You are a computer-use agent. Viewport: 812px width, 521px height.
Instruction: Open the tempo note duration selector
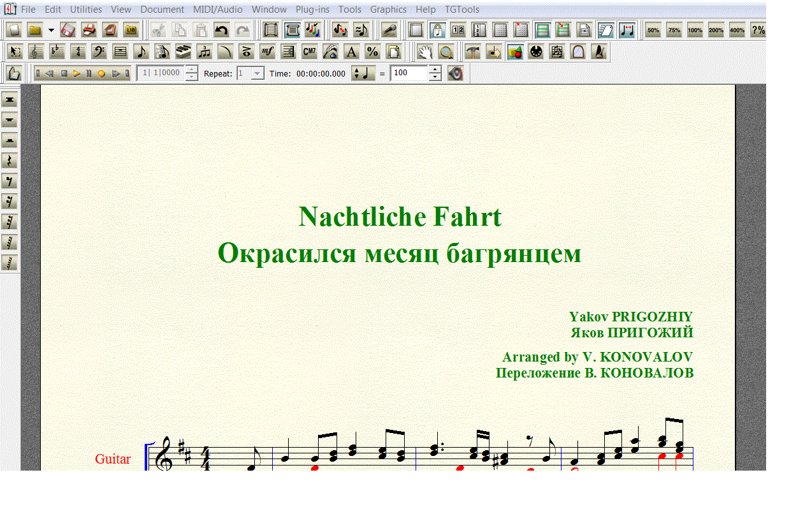(363, 73)
